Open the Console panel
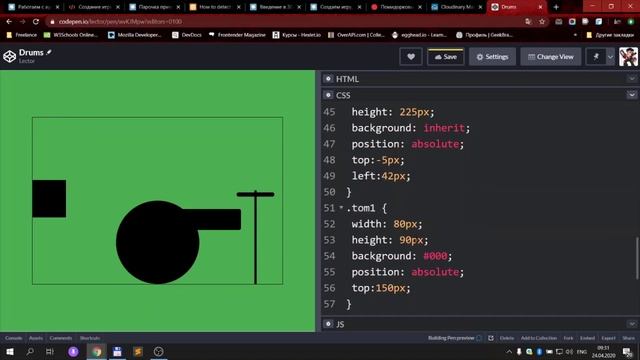Screen dimensions: 640x360 pyautogui.click(x=14, y=338)
